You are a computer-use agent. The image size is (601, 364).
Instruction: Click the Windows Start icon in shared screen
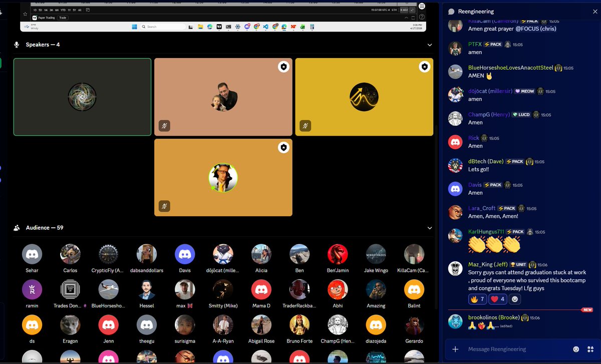click(134, 27)
